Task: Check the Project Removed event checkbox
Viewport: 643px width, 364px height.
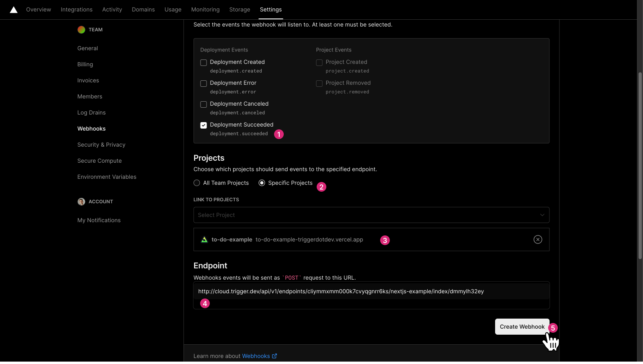Action: click(x=319, y=84)
